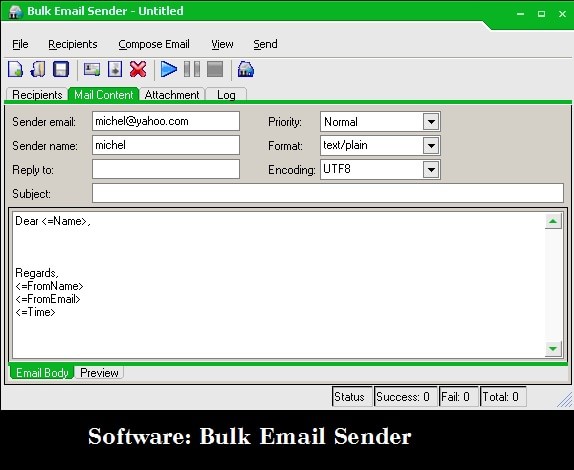The image size is (574, 470).
Task: Open the Recipients menu
Action: pyautogui.click(x=73, y=44)
